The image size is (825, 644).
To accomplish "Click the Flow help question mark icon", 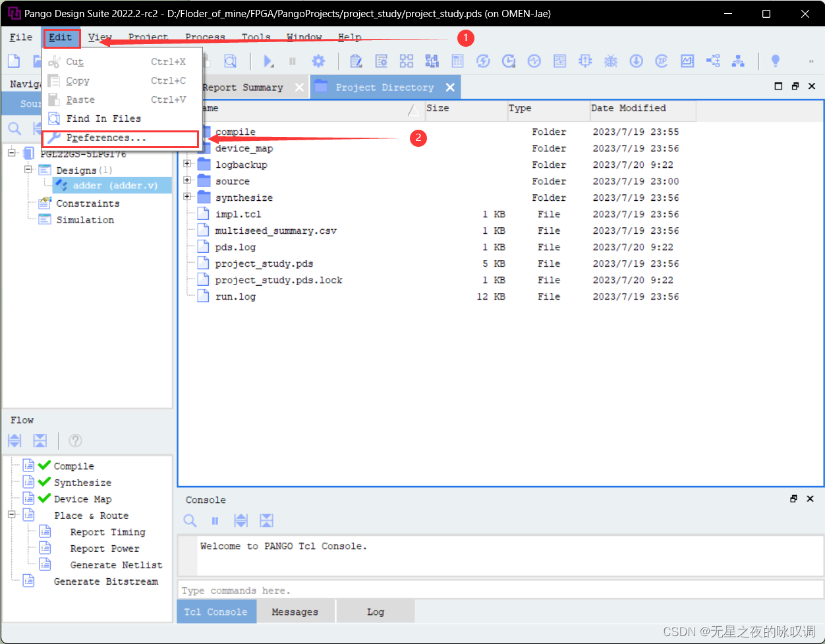I will pos(76,441).
